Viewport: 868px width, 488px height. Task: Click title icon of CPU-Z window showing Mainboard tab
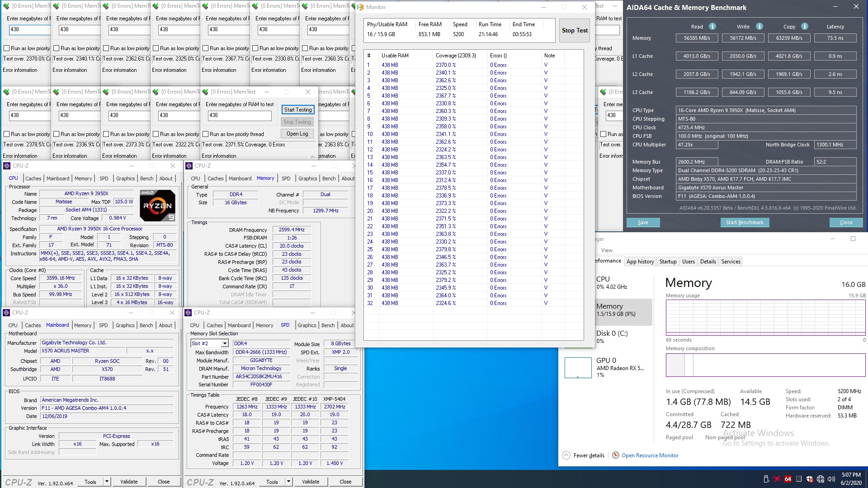click(7, 313)
